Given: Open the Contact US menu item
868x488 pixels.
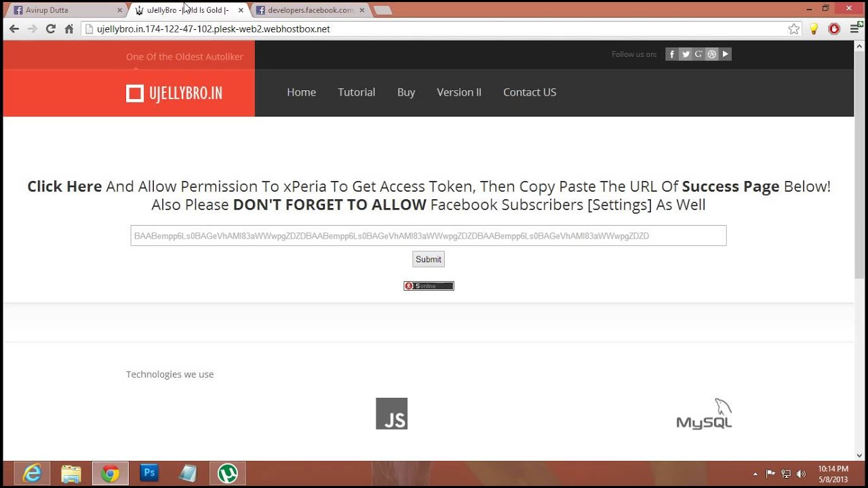Looking at the screenshot, I should click(530, 92).
